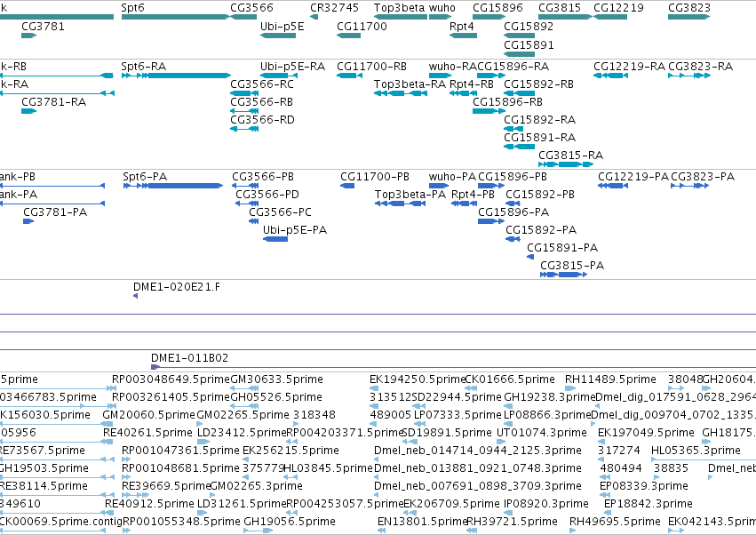Click the CG15891-RA transcript label
Image resolution: width=756 pixels, height=535 pixels.
pyautogui.click(x=539, y=138)
